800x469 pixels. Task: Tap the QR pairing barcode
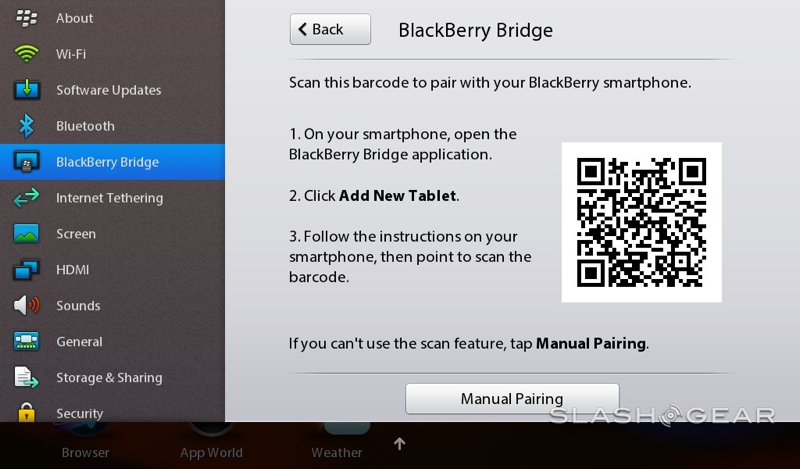click(641, 222)
